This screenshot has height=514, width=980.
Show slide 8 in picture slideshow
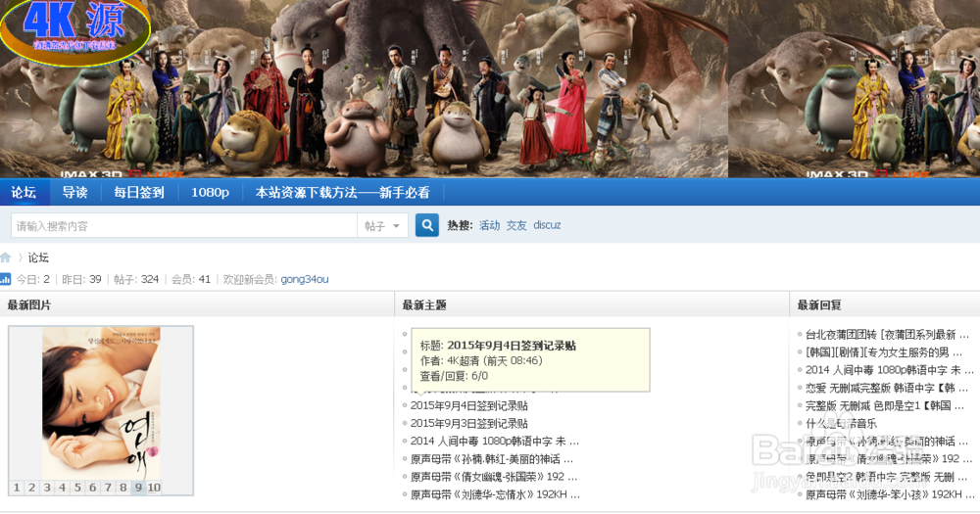click(123, 488)
